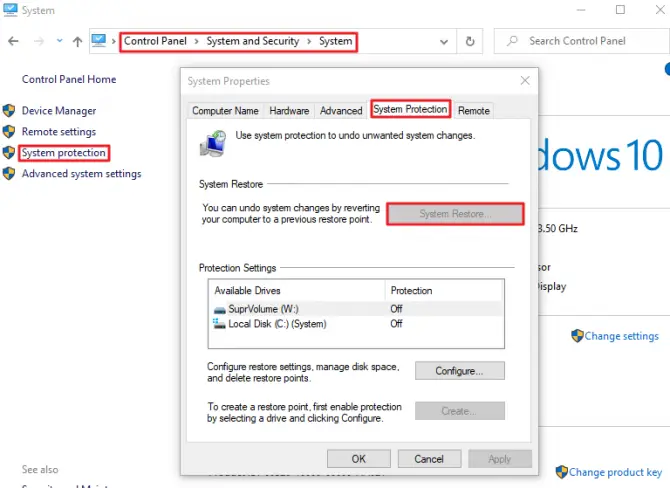Click the shield icon beside Change product key
670x488 pixels.
pyautogui.click(x=561, y=472)
